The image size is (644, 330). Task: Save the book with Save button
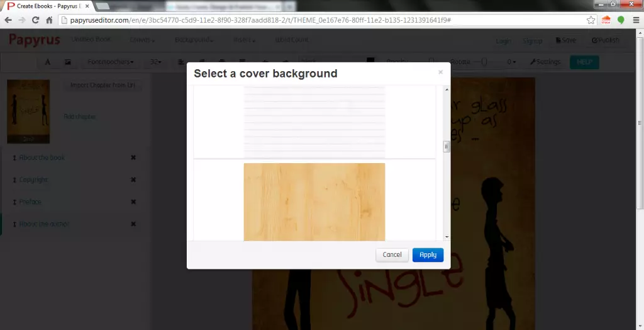565,40
